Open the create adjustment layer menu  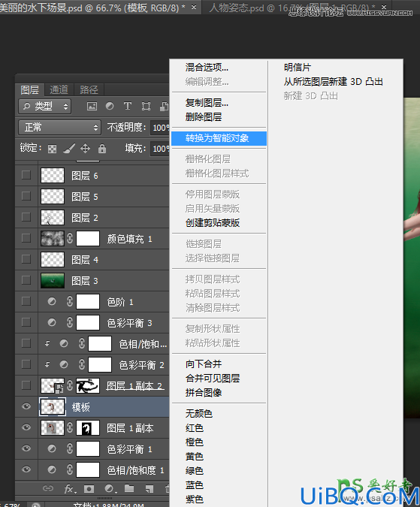click(110, 488)
